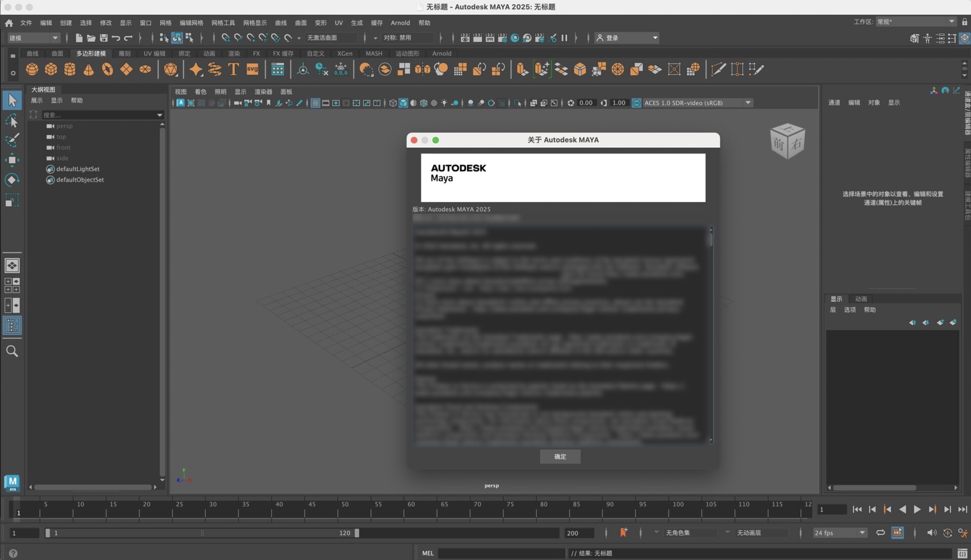The height and width of the screenshot is (560, 971).
Task: Select the Paint selection tool
Action: click(x=12, y=140)
